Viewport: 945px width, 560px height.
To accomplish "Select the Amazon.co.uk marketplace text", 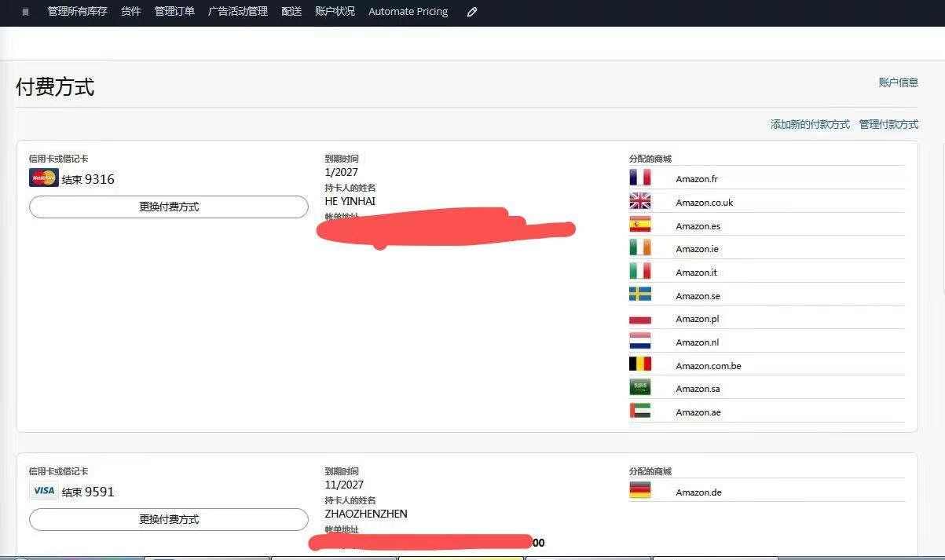I will 705,203.
